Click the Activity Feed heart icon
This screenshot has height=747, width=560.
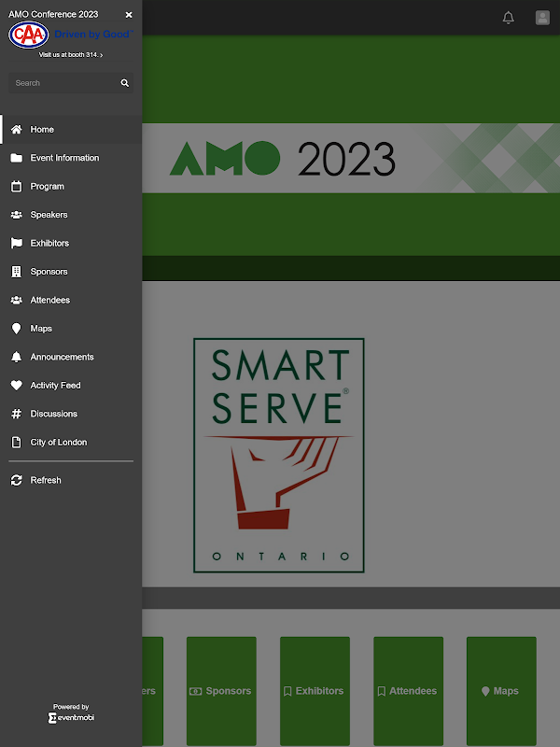pos(16,386)
